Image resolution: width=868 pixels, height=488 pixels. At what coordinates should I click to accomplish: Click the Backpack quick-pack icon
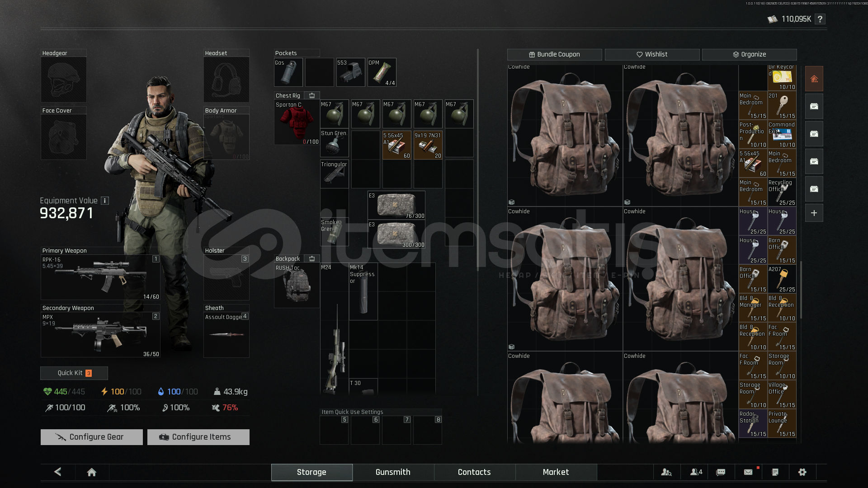[x=312, y=258]
